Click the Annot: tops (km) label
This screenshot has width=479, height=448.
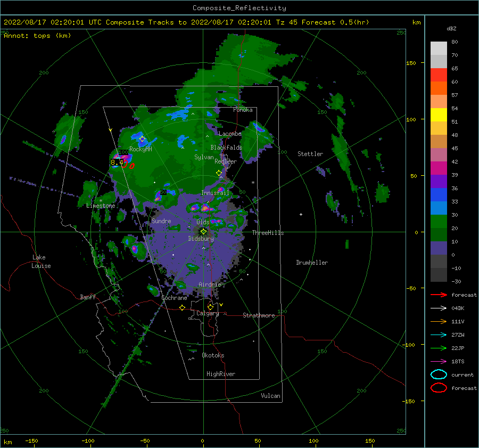tap(37, 36)
